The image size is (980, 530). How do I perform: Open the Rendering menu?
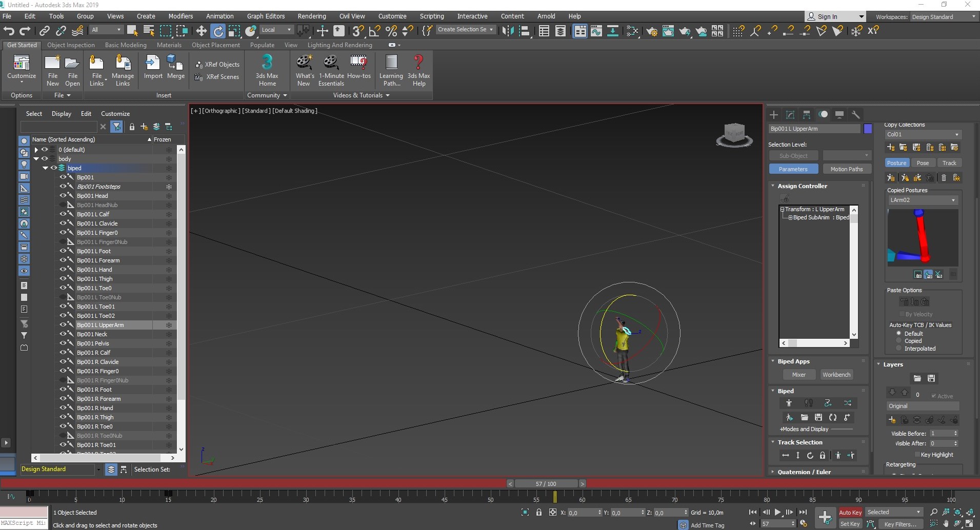[x=311, y=16]
